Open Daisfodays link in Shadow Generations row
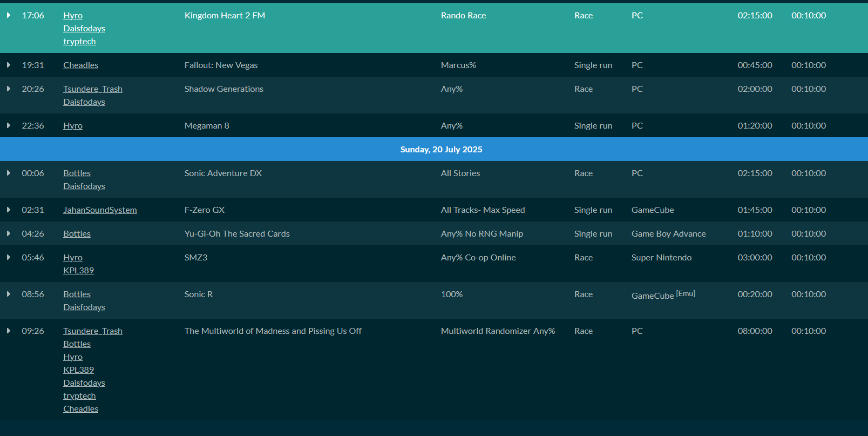 (84, 102)
